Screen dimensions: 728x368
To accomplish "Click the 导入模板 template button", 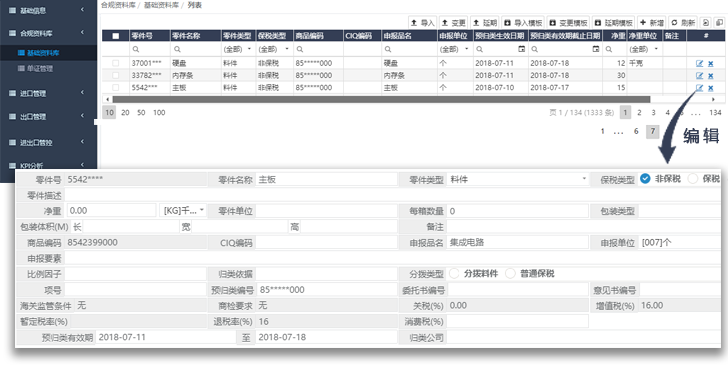I will coord(523,22).
